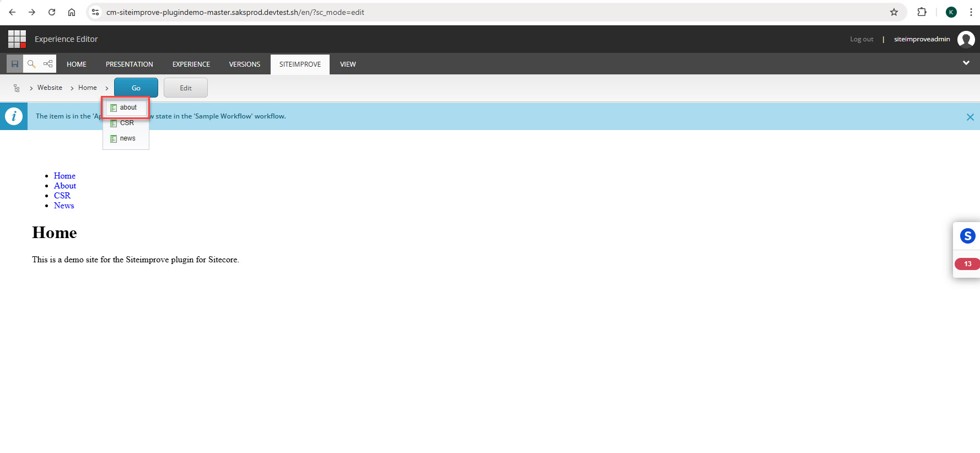Open the News link in page navigation
The image size is (980, 453).
point(64,206)
